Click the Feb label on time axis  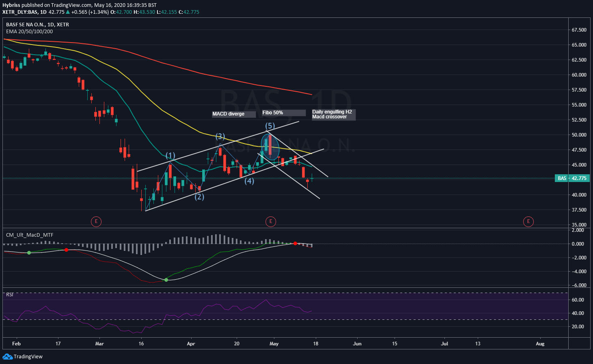click(16, 344)
